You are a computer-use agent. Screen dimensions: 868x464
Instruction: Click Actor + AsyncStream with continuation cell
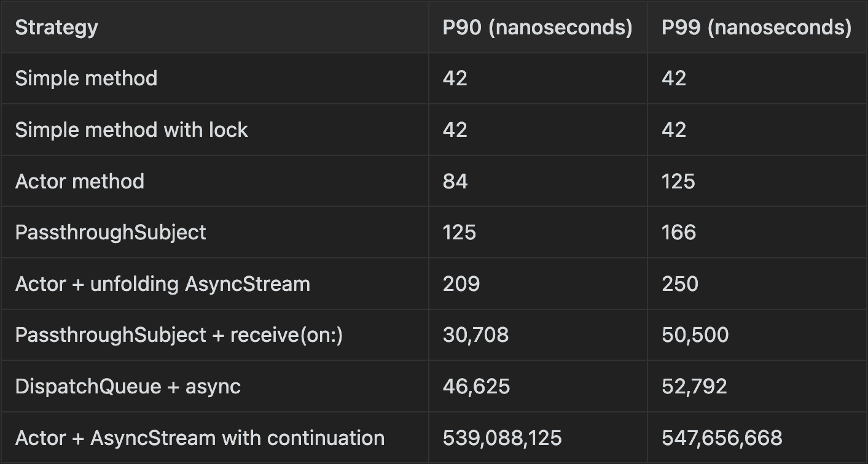[200, 438]
